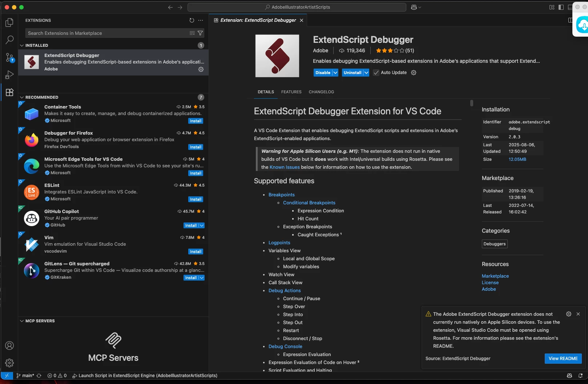Open the Search view in activity bar

pyautogui.click(x=9, y=40)
